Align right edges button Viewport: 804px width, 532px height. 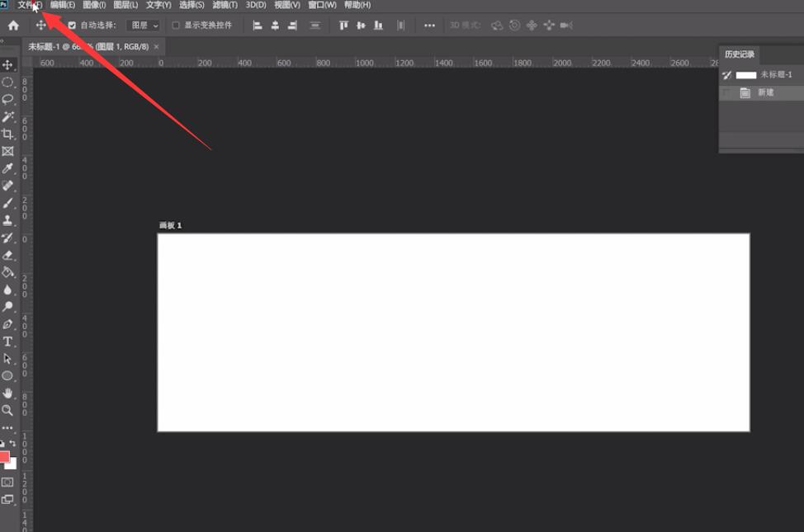coord(292,25)
